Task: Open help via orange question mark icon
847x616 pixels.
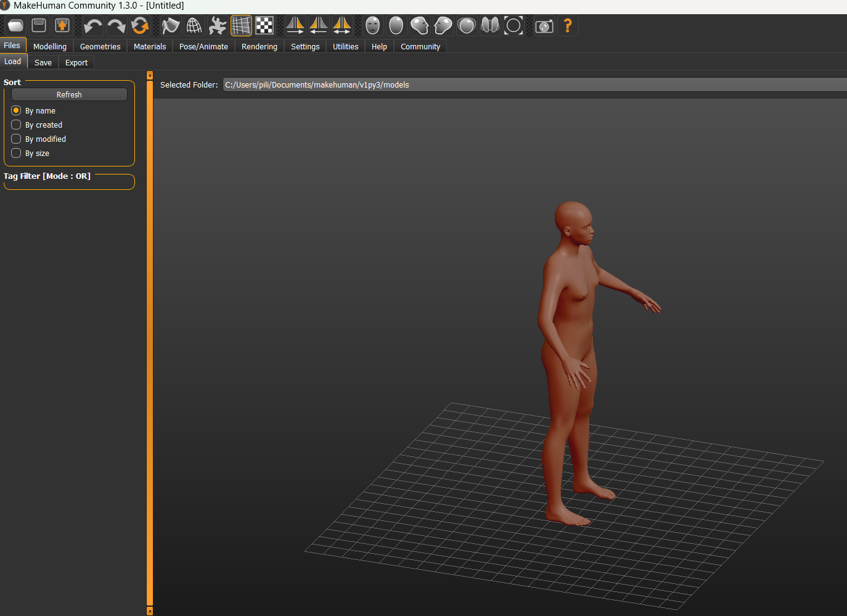Action: tap(568, 26)
